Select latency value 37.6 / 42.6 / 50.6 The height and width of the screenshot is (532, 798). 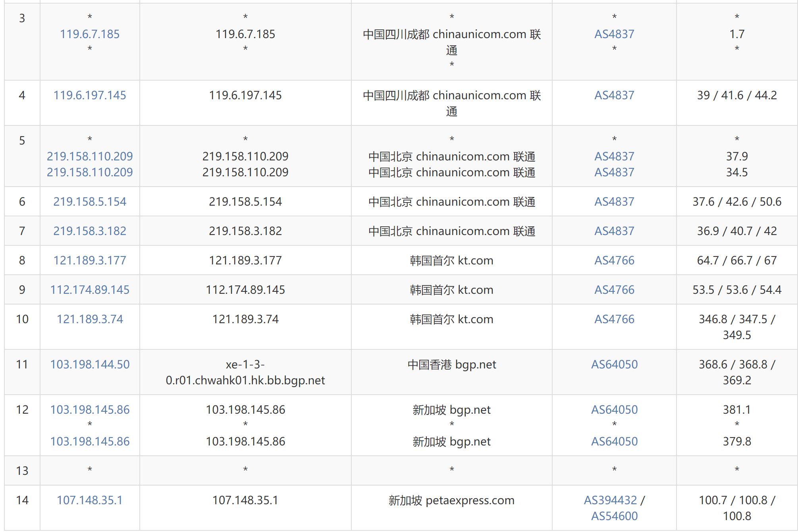737,202
